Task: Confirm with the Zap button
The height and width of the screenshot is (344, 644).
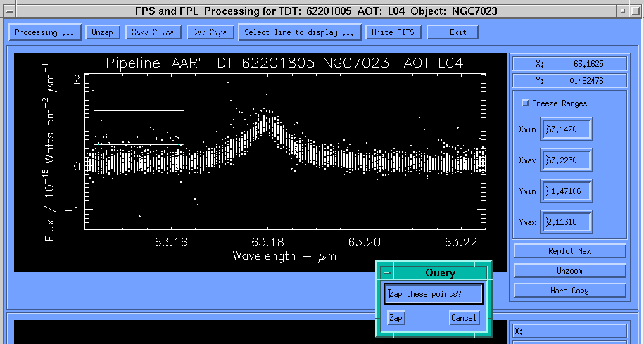Action: coord(396,318)
